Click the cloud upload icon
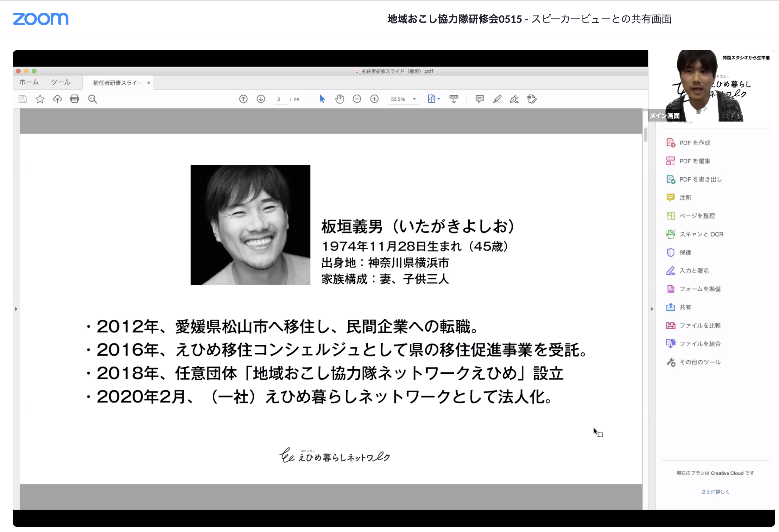The image size is (779, 532). [58, 99]
